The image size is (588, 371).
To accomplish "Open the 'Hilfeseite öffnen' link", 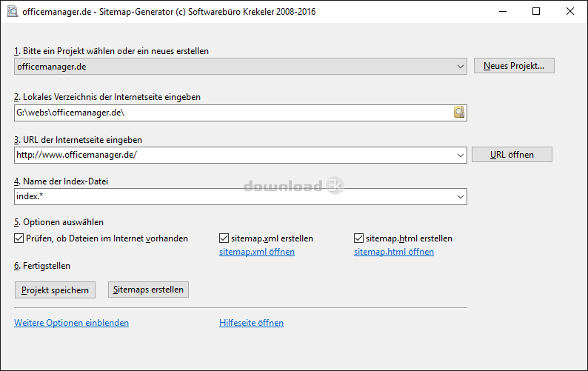I will [x=251, y=323].
